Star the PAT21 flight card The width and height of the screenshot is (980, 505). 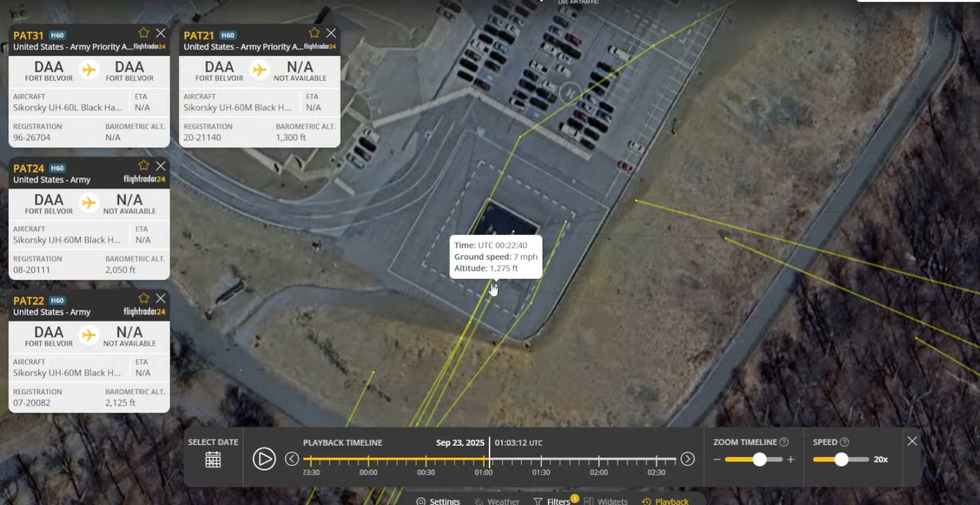click(x=314, y=33)
